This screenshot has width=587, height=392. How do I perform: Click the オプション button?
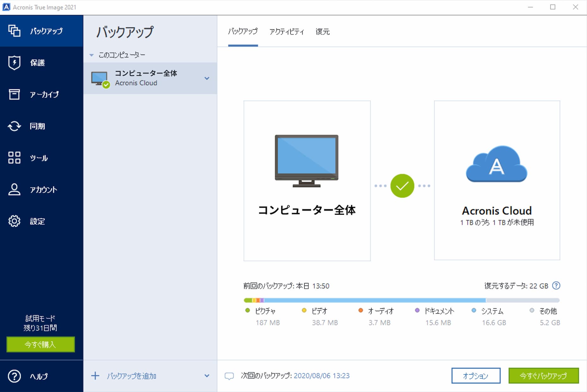point(476,376)
